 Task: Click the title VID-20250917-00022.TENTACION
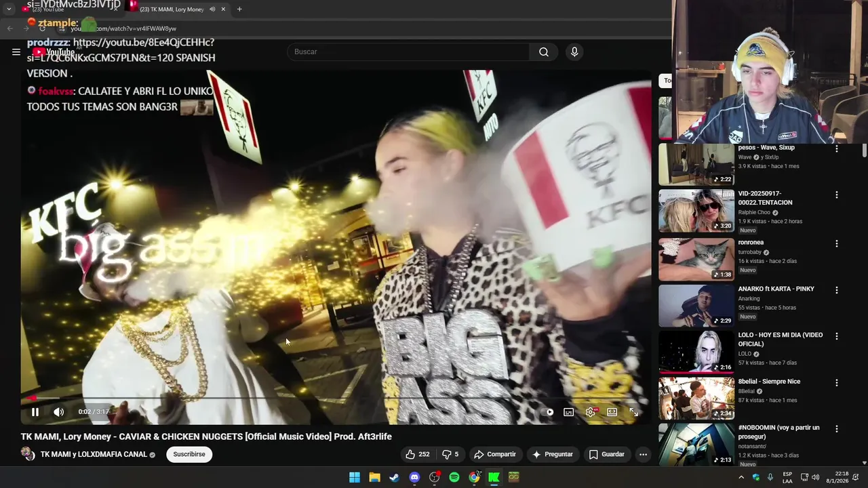766,198
